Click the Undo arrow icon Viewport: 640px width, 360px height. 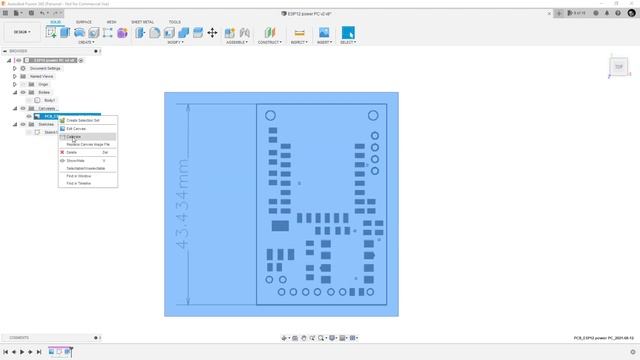tap(42, 13)
